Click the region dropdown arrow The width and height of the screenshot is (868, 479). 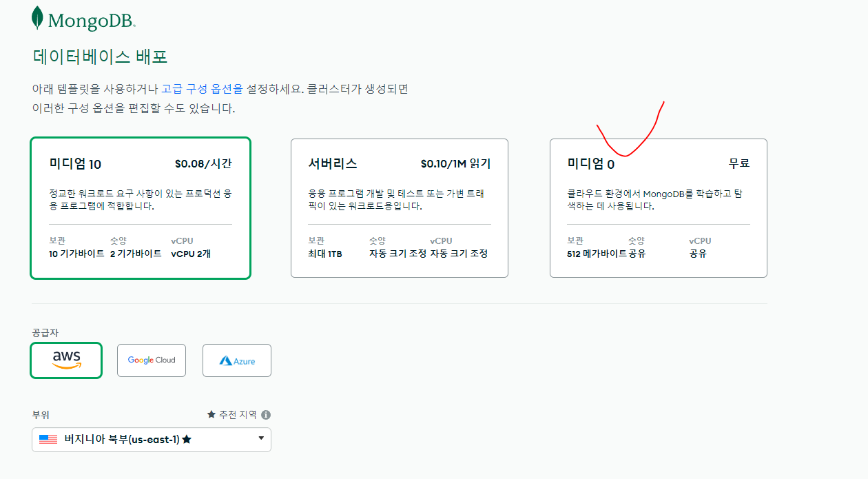(260, 438)
